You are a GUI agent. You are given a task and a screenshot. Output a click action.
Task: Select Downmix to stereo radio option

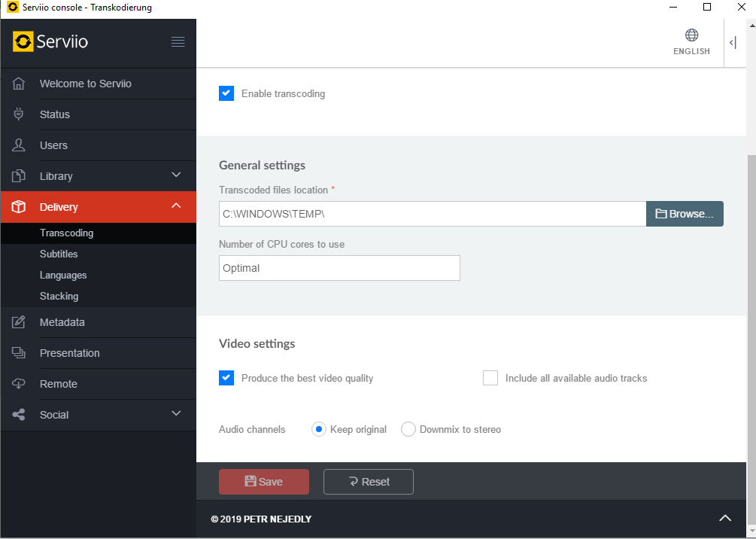coord(408,429)
